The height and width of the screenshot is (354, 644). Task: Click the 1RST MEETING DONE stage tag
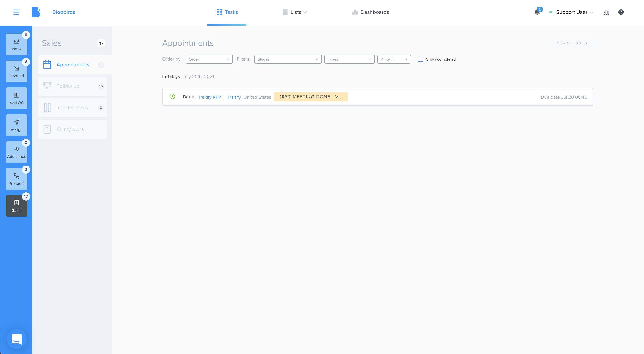click(x=311, y=97)
